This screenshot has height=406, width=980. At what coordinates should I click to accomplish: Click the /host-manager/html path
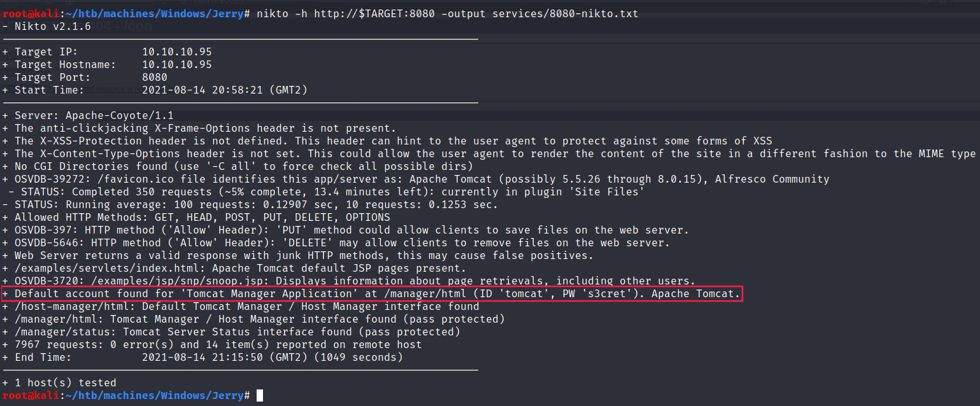tap(68, 307)
